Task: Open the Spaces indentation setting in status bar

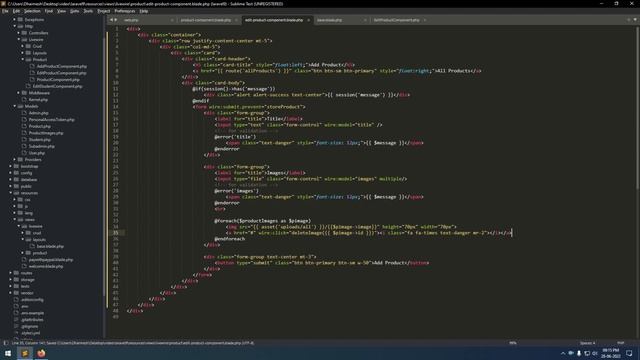Action: coord(588,343)
